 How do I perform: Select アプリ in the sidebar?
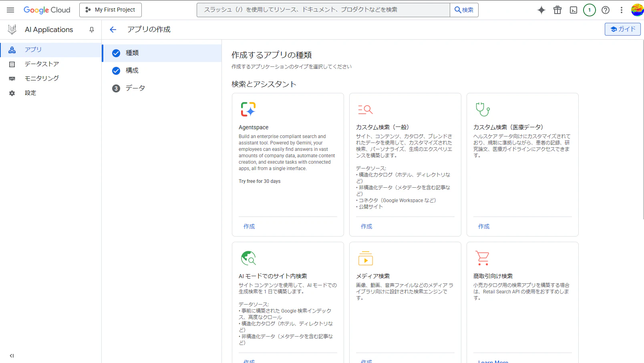(51, 50)
